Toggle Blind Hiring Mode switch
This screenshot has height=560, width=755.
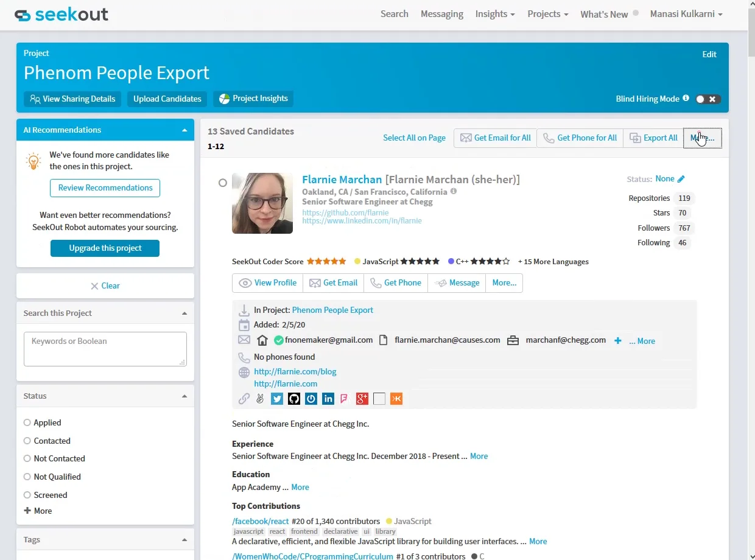click(x=708, y=99)
